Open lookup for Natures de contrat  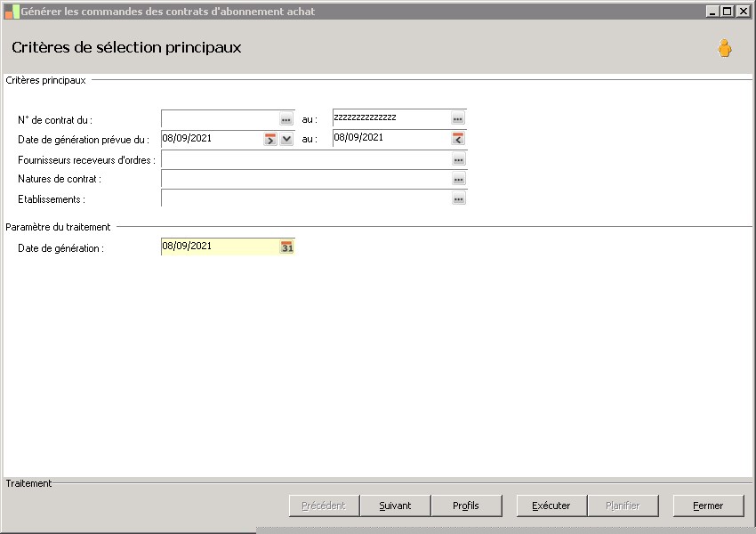[x=459, y=179]
